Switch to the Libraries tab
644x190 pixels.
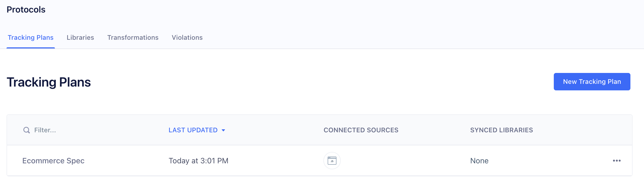[80, 38]
